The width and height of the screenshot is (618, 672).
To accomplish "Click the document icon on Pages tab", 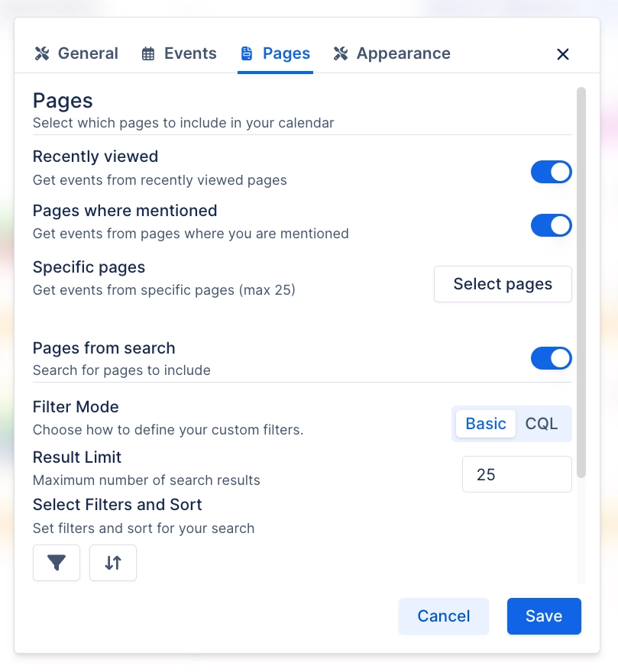I will point(247,53).
